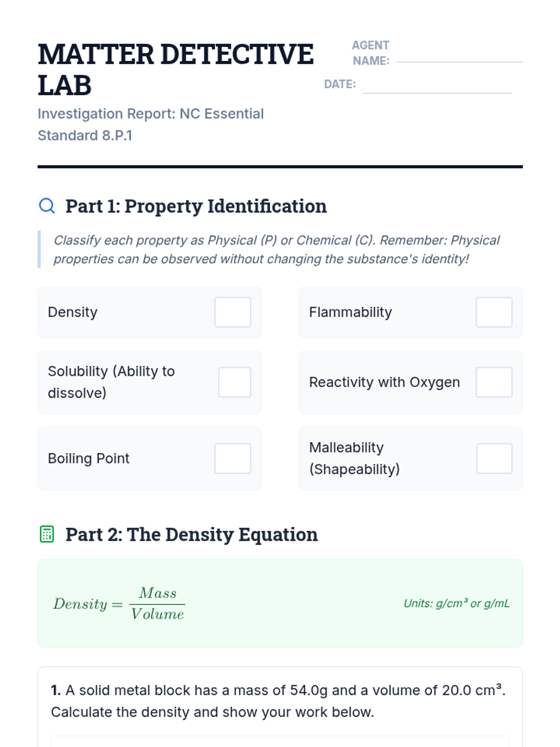Click the units note g/cm³ or g/mL
This screenshot has height=747, width=560.
tap(456, 603)
